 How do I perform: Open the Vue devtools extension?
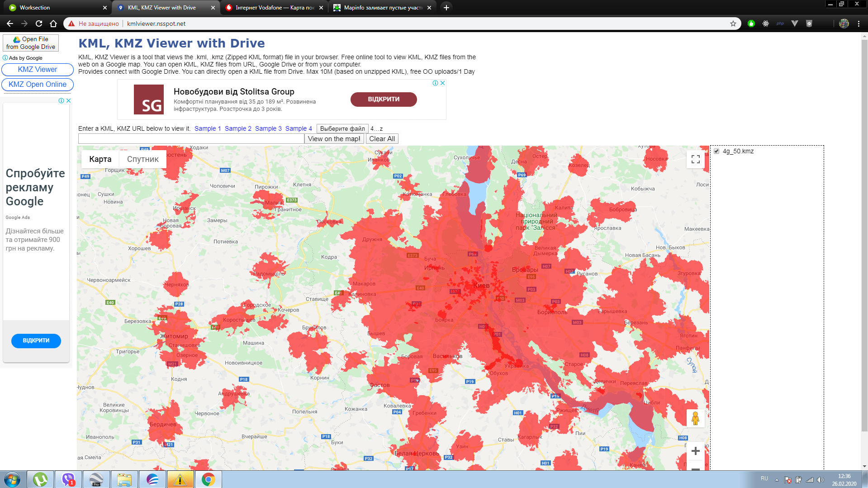[x=795, y=24]
